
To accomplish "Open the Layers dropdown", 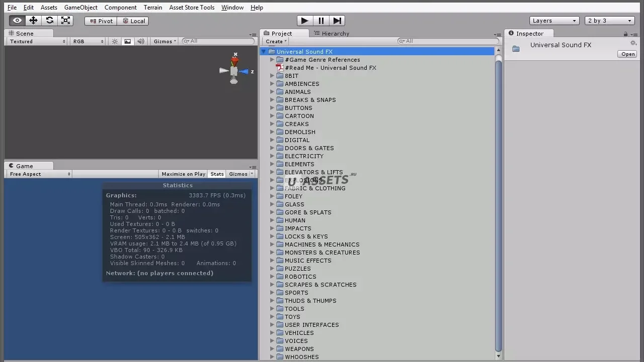I will 554,21.
